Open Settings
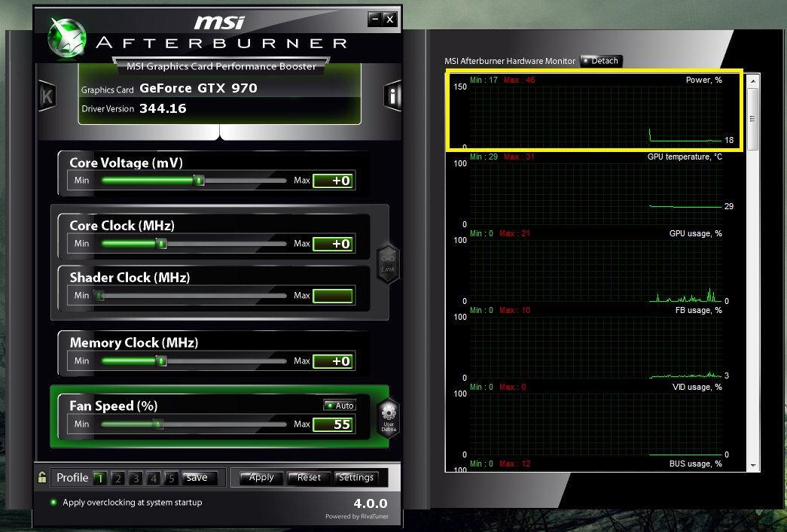 [x=356, y=477]
